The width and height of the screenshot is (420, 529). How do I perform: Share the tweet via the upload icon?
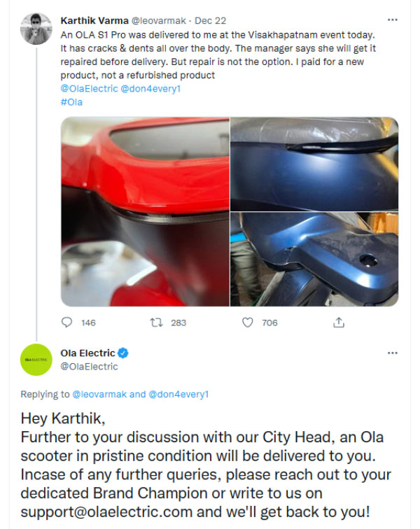[x=339, y=323]
